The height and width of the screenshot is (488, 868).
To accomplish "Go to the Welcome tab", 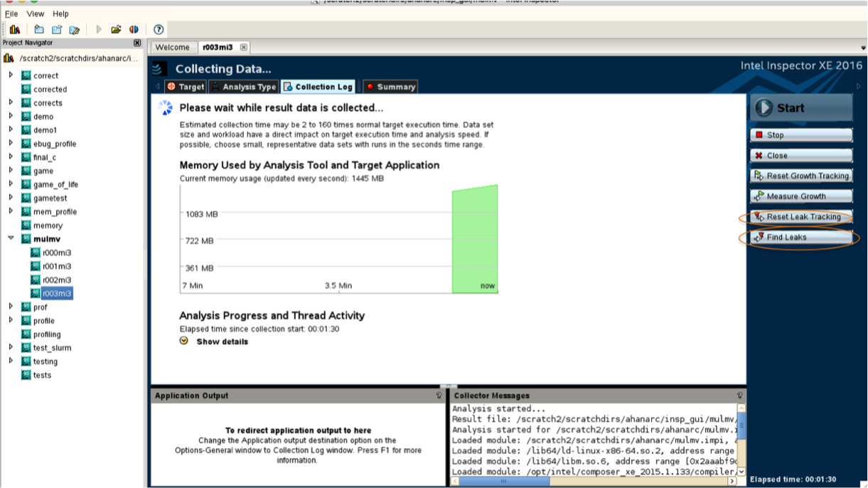I will coord(173,47).
